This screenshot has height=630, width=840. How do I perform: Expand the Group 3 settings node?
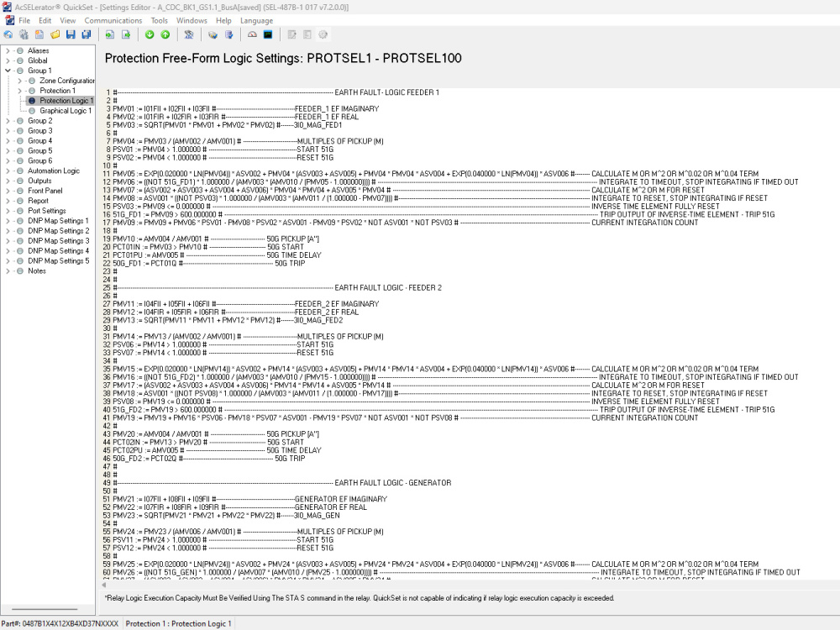click(8, 131)
